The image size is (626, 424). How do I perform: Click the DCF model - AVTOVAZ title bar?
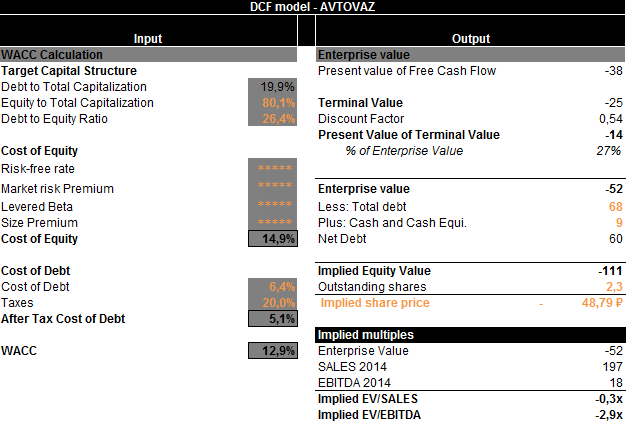tap(312, 7)
